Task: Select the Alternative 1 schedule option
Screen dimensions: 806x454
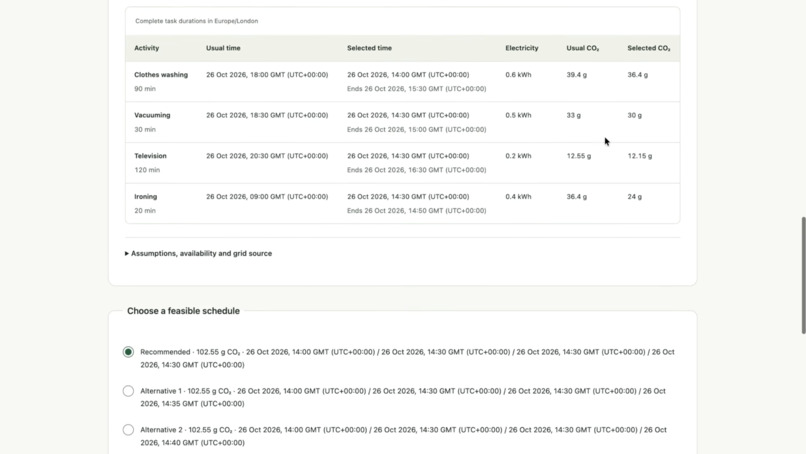Action: tap(128, 391)
